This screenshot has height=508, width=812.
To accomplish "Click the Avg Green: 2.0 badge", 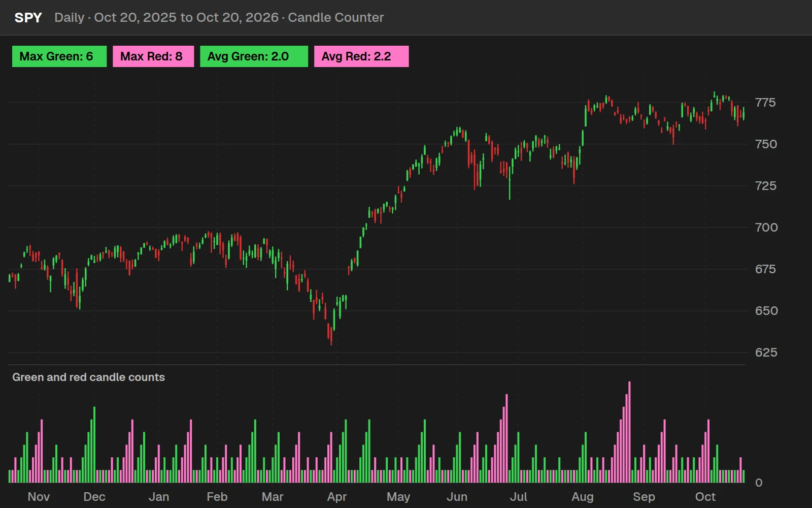I will coord(254,56).
